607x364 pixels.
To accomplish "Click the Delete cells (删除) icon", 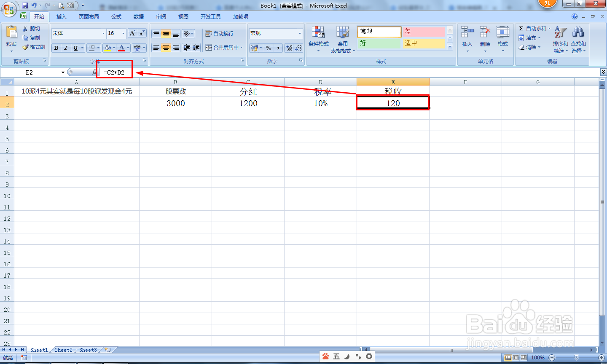I will (x=485, y=32).
